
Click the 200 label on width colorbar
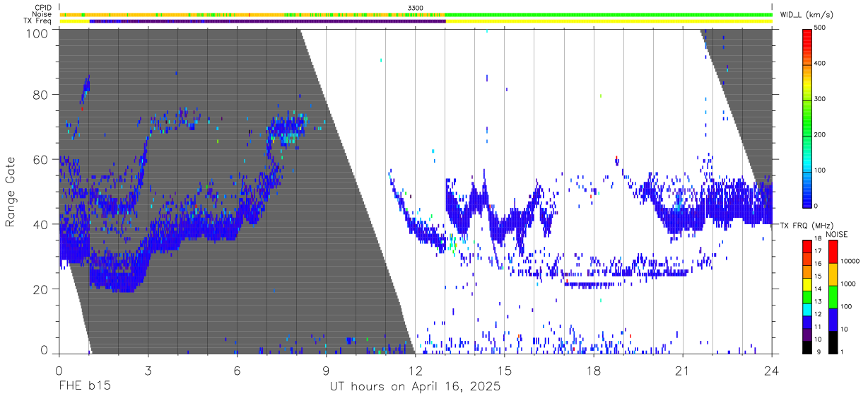[x=820, y=134]
